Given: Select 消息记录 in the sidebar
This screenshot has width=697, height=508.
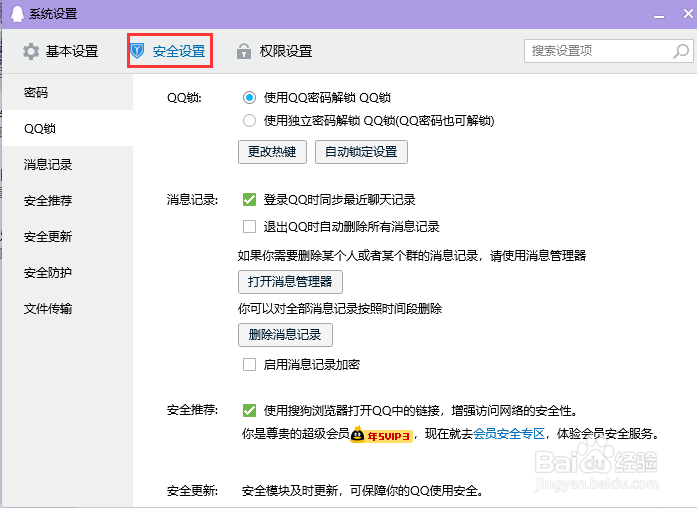Looking at the screenshot, I should pos(68,164).
